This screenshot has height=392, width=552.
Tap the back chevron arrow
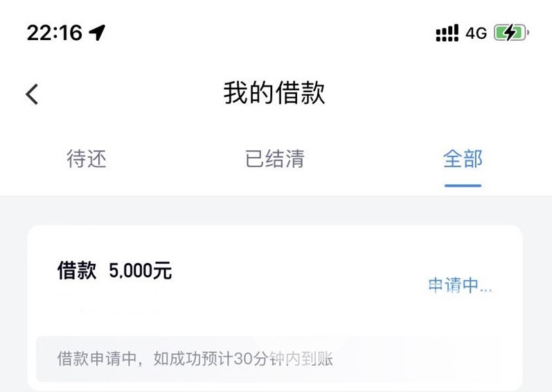pyautogui.click(x=32, y=94)
